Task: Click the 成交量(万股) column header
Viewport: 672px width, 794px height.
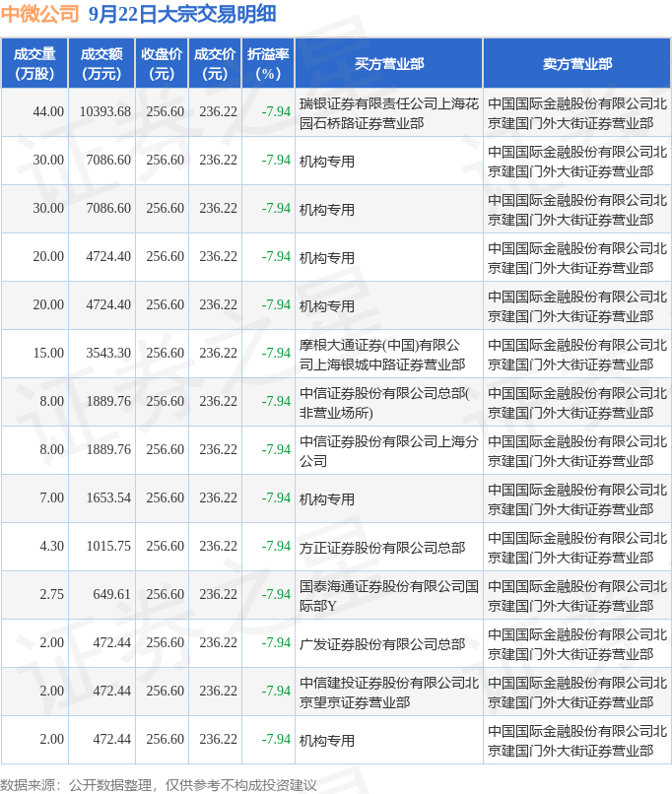Action: 34,64
